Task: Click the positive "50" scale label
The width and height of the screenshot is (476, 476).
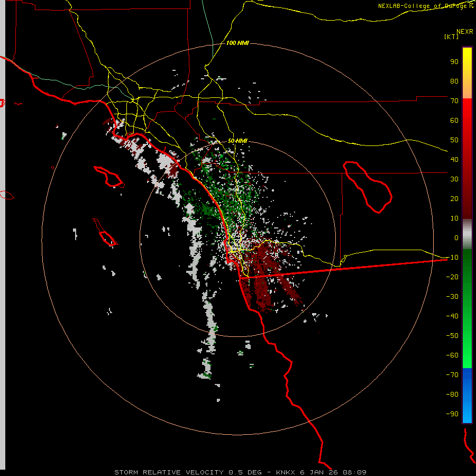Action: [454, 140]
